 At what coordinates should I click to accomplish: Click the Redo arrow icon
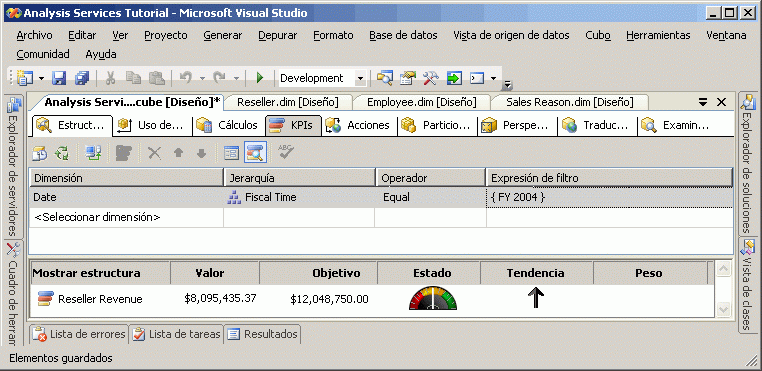coord(220,78)
